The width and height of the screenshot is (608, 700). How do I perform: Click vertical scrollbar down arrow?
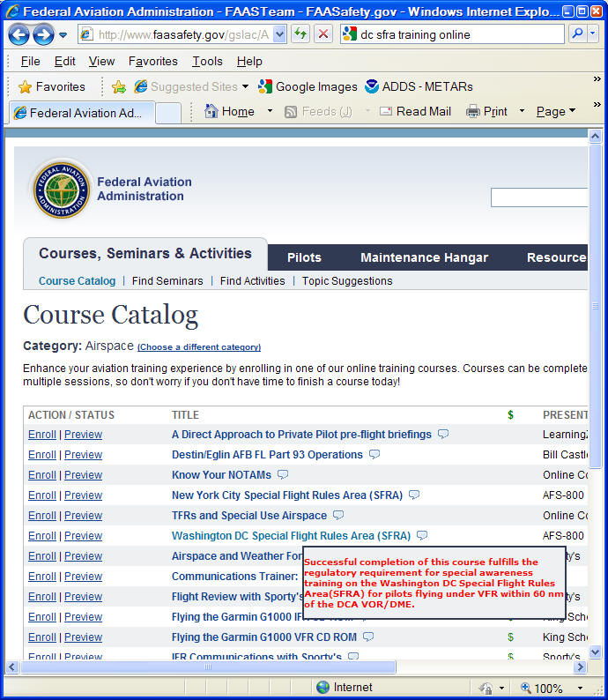pos(595,652)
